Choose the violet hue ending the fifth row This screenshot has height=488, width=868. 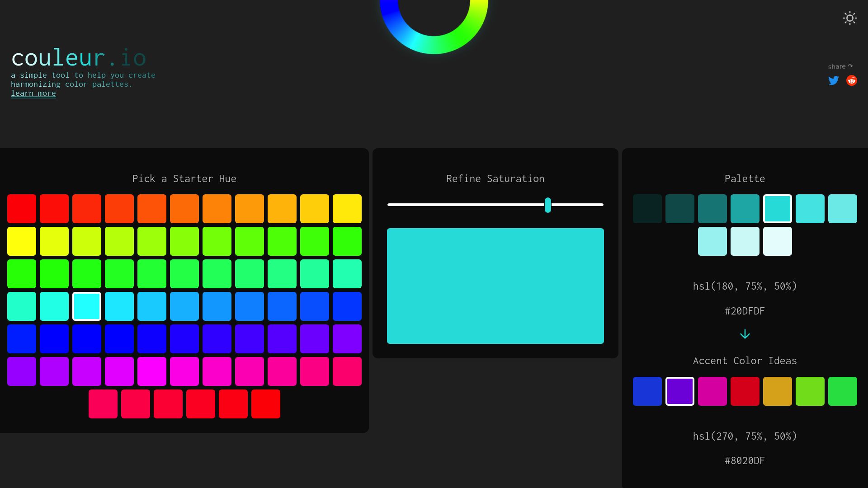[x=347, y=339]
